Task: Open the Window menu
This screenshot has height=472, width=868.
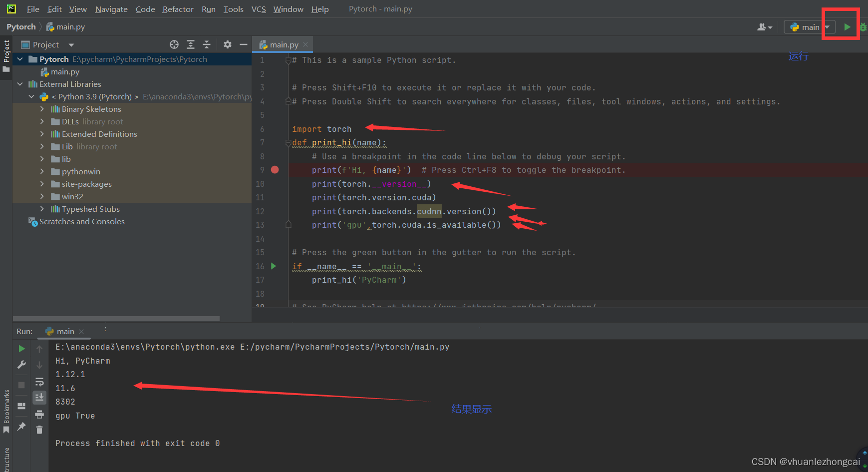Action: pos(288,9)
